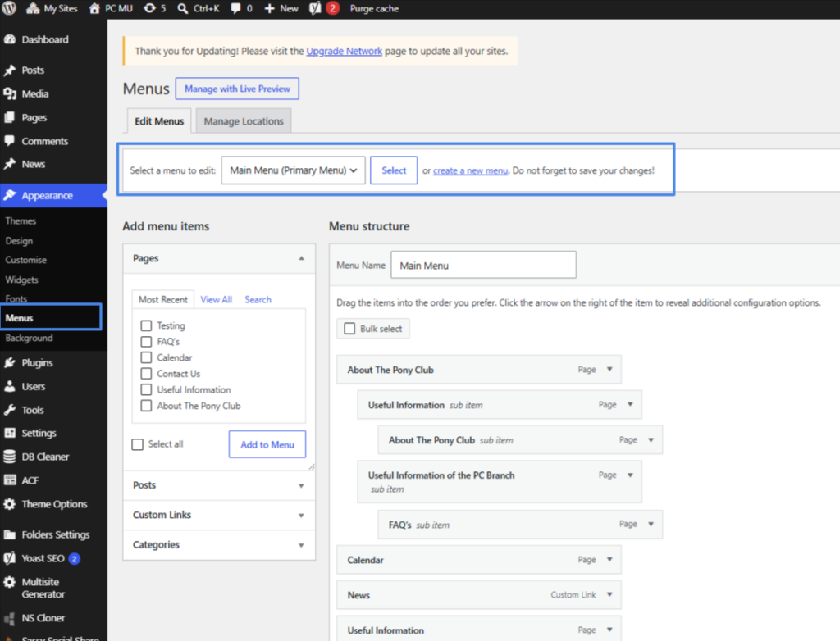Click the Yoast icon in admin bar
Viewport: 840px width, 641px height.
tap(315, 8)
